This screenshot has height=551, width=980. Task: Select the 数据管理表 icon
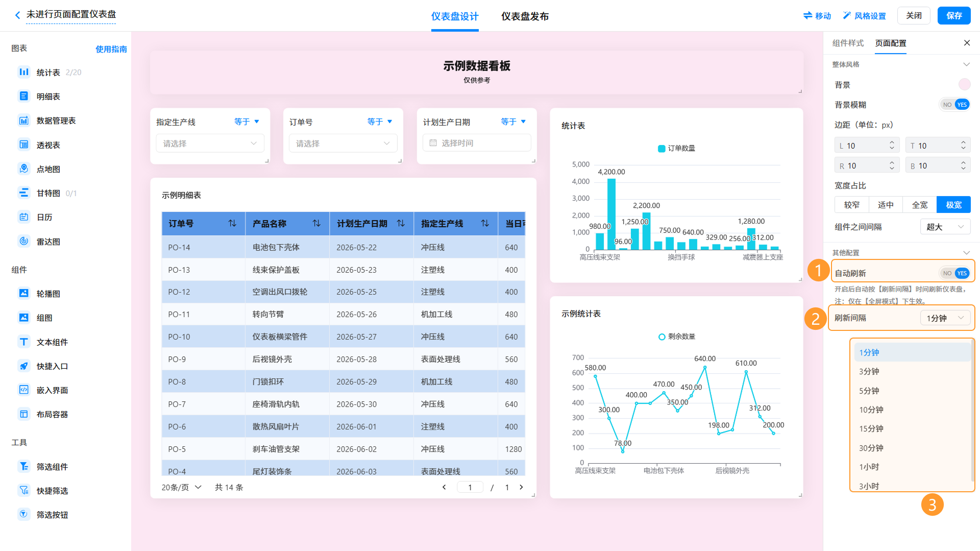23,121
